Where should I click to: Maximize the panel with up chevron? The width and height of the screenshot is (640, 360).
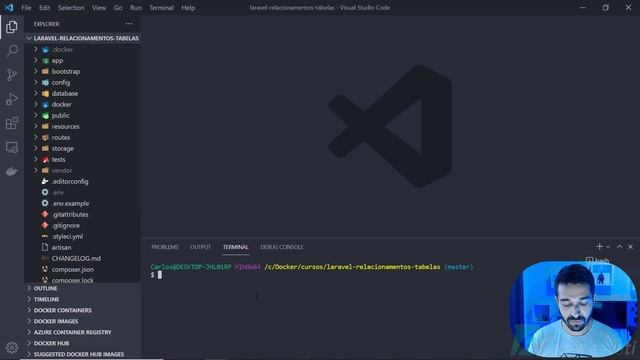(x=619, y=247)
